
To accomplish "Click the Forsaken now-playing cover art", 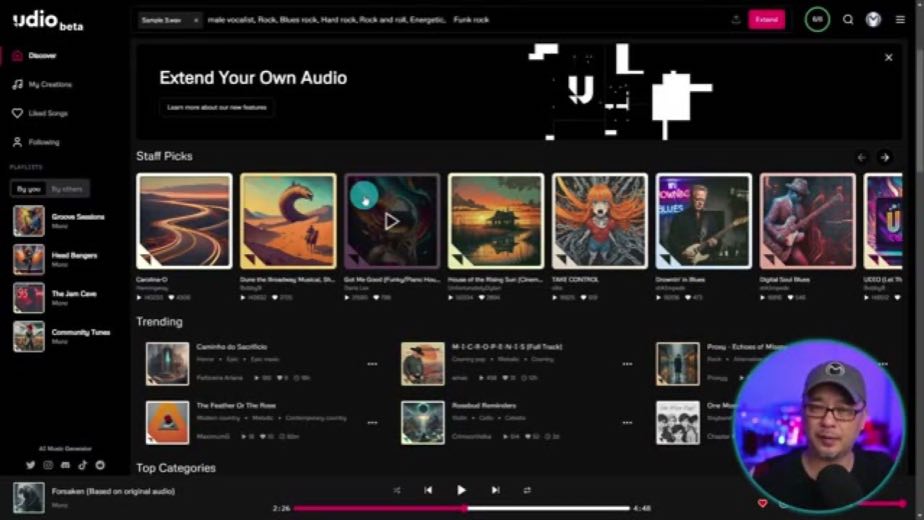I will tap(29, 498).
